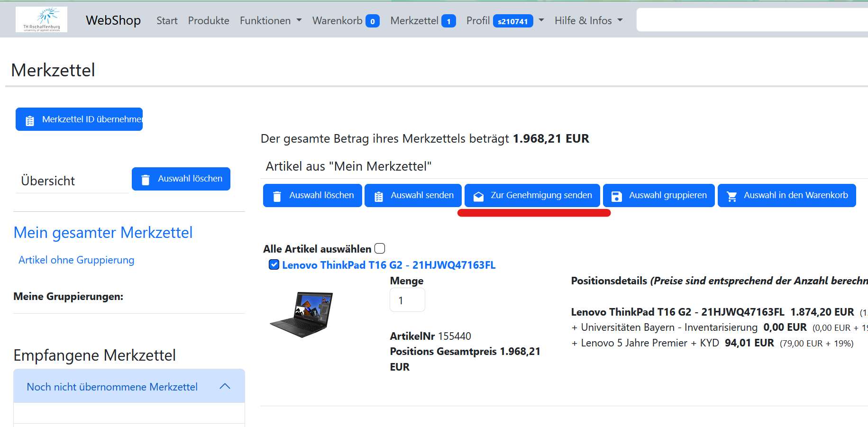The height and width of the screenshot is (427, 868).
Task: Click the Merkzettel ID übernehmen button
Action: point(79,119)
